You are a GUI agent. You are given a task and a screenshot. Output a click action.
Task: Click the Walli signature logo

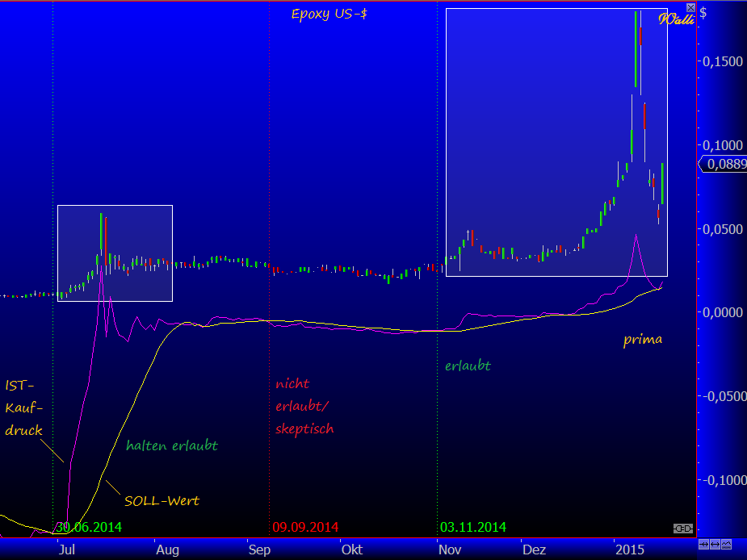[x=675, y=19]
